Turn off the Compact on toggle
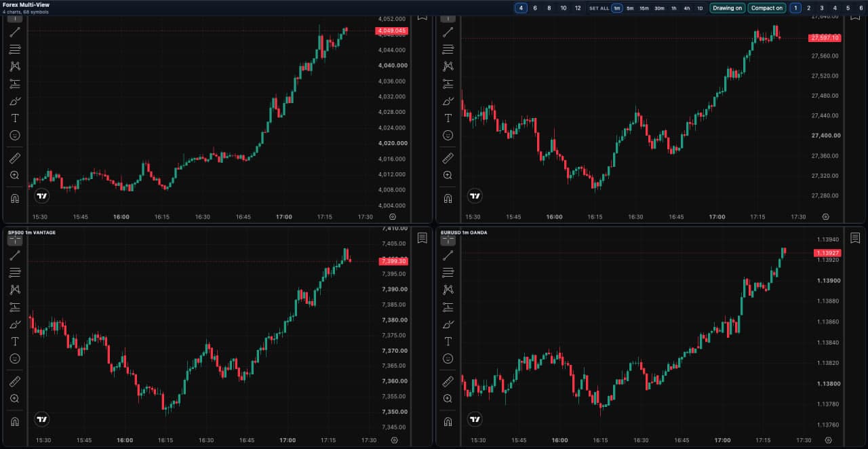Screen dimensions: 868x449 click(x=767, y=8)
